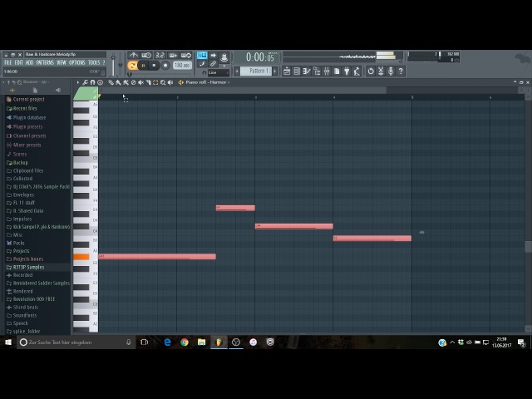Open the piano roll stamp chord icon
This screenshot has height=399, width=532.
100,82
